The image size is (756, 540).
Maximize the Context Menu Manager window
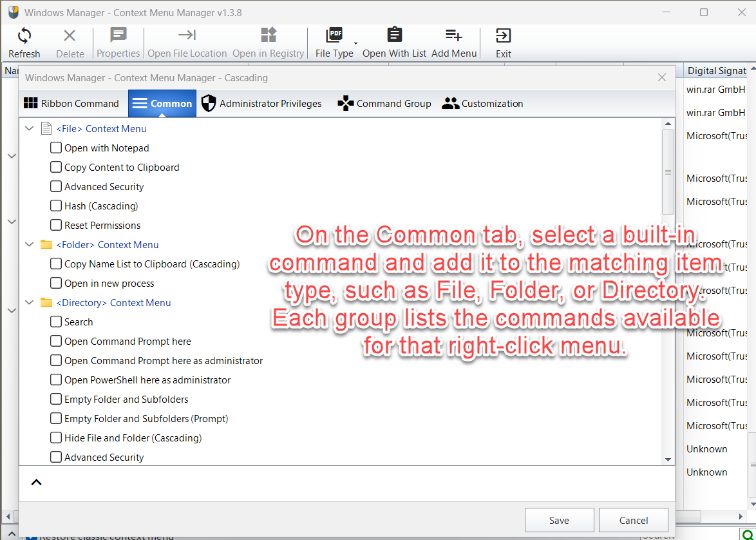[x=704, y=12]
